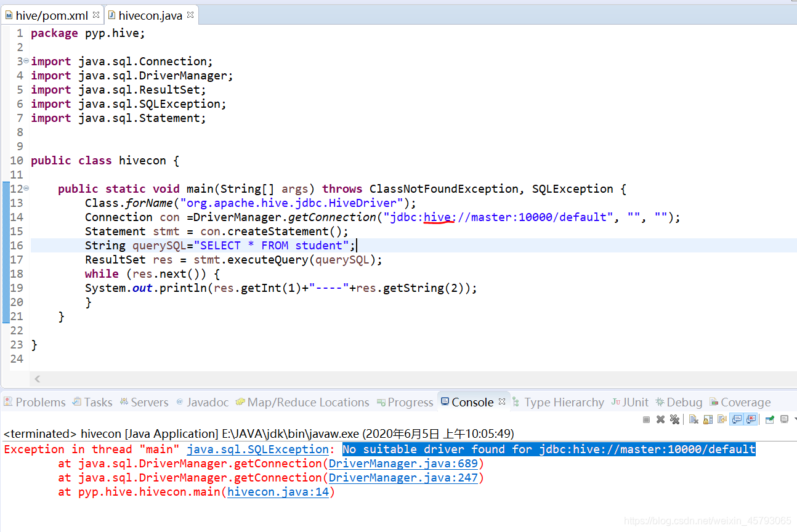This screenshot has width=797, height=532.
Task: Open the Javadoc view tab
Action: coord(202,402)
